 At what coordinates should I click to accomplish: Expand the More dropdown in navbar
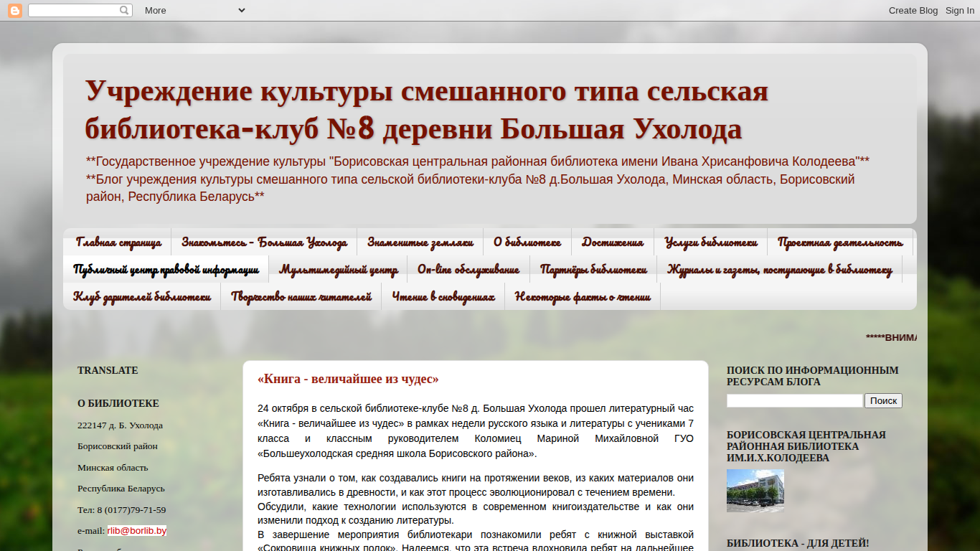(194, 10)
